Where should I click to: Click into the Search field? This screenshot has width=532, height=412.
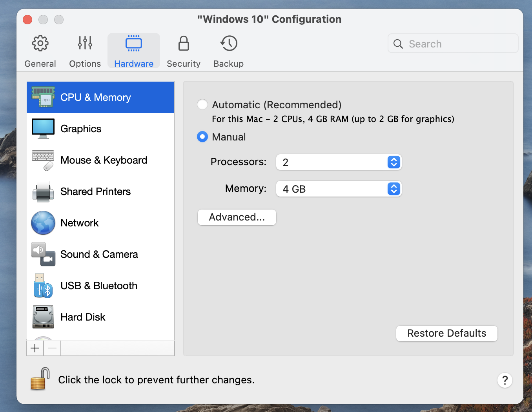[453, 44]
